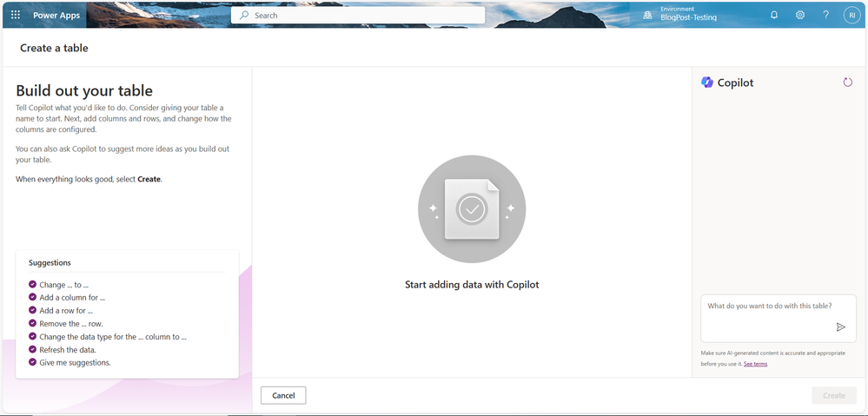The image size is (868, 416).
Task: Open the Settings gear
Action: coord(800,16)
